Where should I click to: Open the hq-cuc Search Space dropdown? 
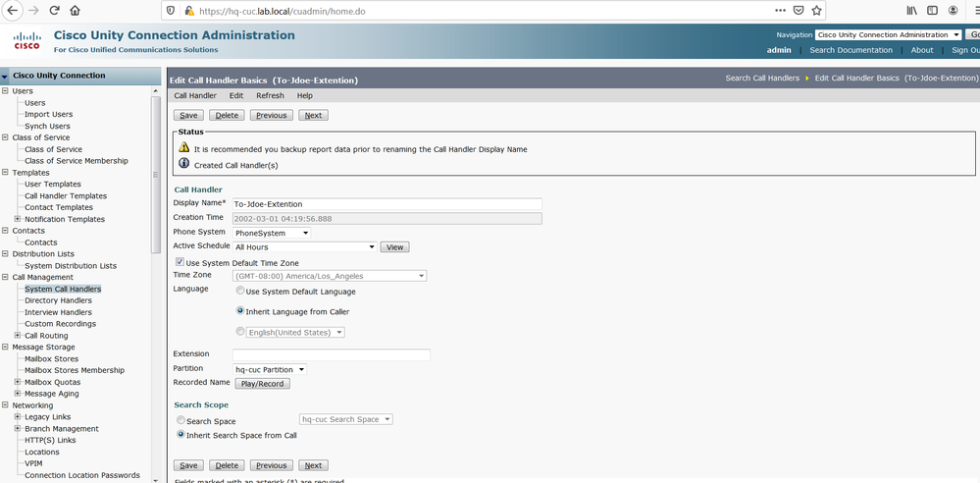coord(346,420)
